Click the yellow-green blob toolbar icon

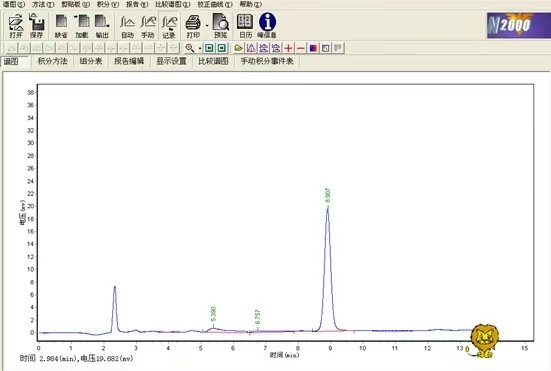tap(239, 48)
